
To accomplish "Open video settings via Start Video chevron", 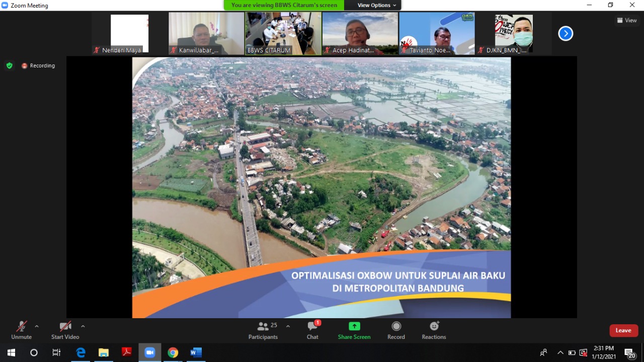I will click(83, 325).
